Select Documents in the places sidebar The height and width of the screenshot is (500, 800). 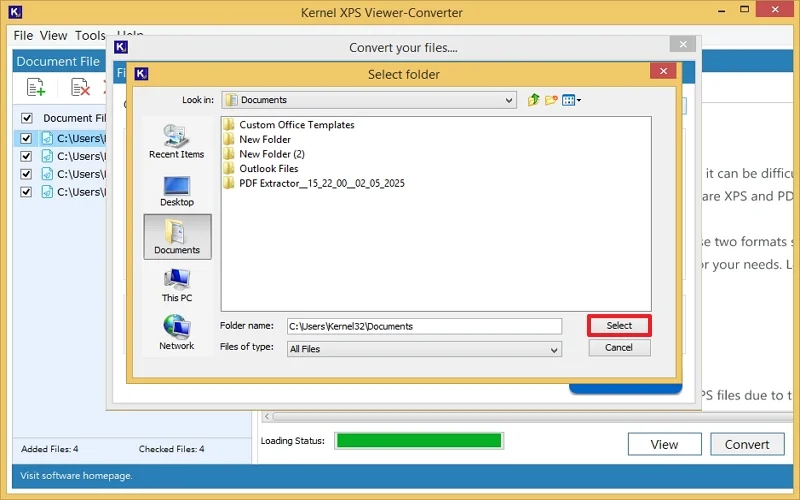pyautogui.click(x=177, y=237)
